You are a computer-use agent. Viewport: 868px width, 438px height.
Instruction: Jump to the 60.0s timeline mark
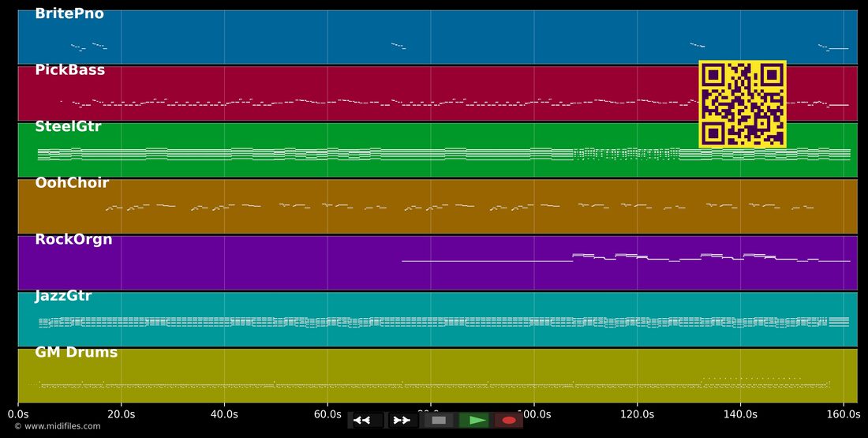[x=327, y=414]
